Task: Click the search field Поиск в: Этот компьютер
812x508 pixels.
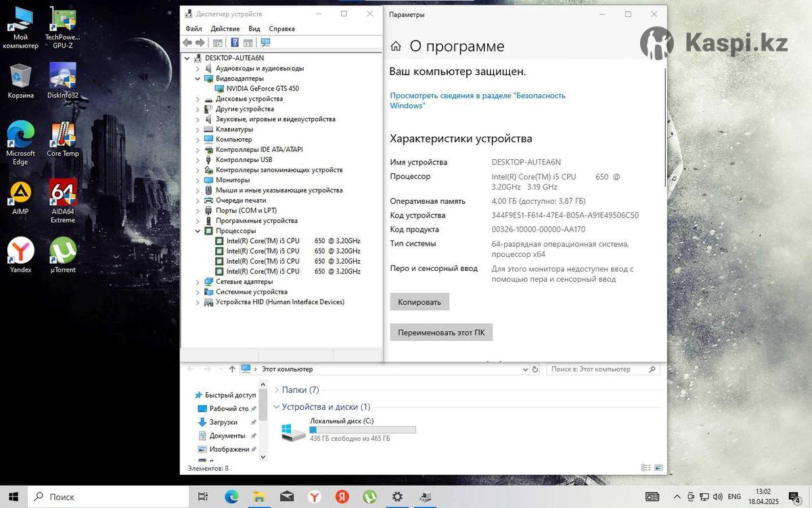Action: 603,369
